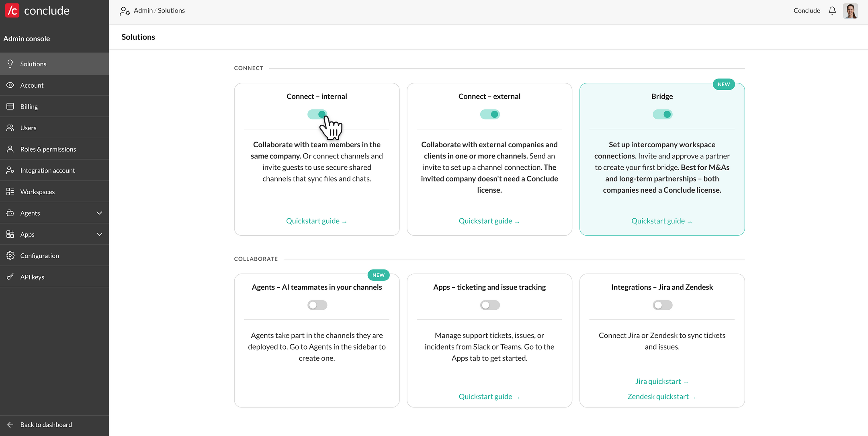The image size is (868, 436).
Task: Click the API keys key icon
Action: pyautogui.click(x=10, y=277)
